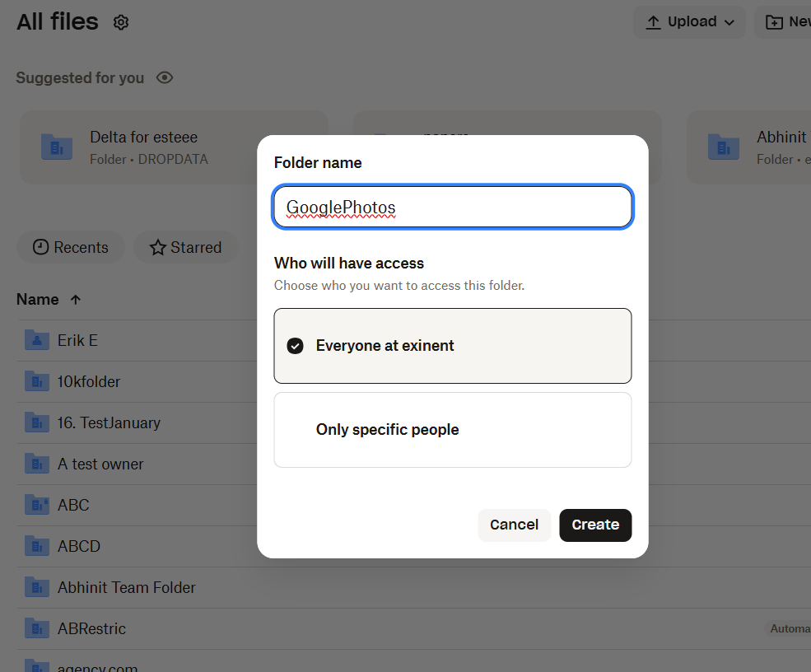Click the Automa badge on ABRestric row
Viewport: 811px width, 672px height.
tap(789, 628)
